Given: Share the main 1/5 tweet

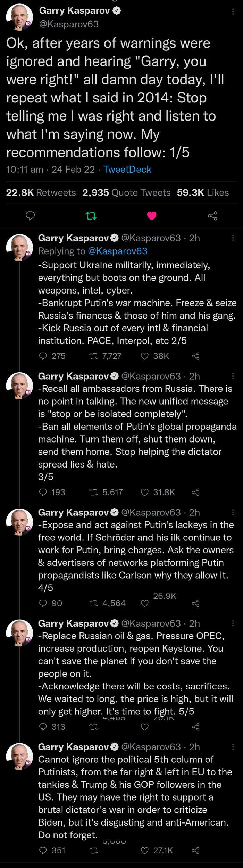Looking at the screenshot, I should tap(212, 216).
